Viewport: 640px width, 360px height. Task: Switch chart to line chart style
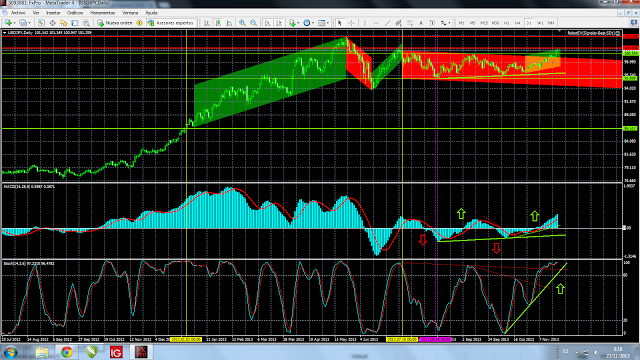pyautogui.click(x=229, y=23)
